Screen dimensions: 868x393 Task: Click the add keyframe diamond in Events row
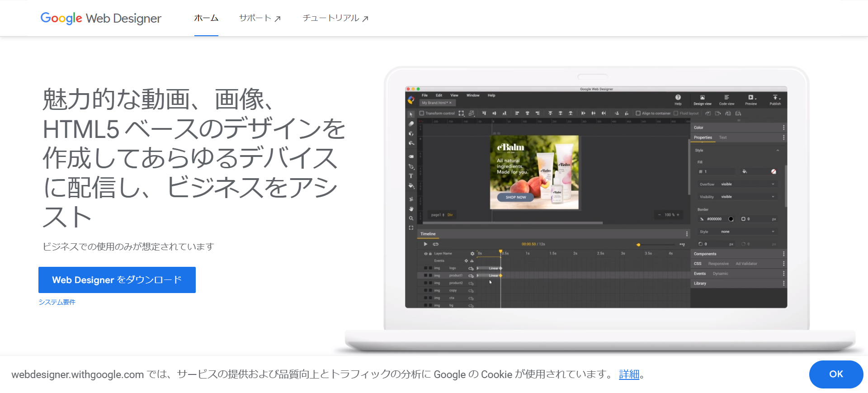[466, 261]
